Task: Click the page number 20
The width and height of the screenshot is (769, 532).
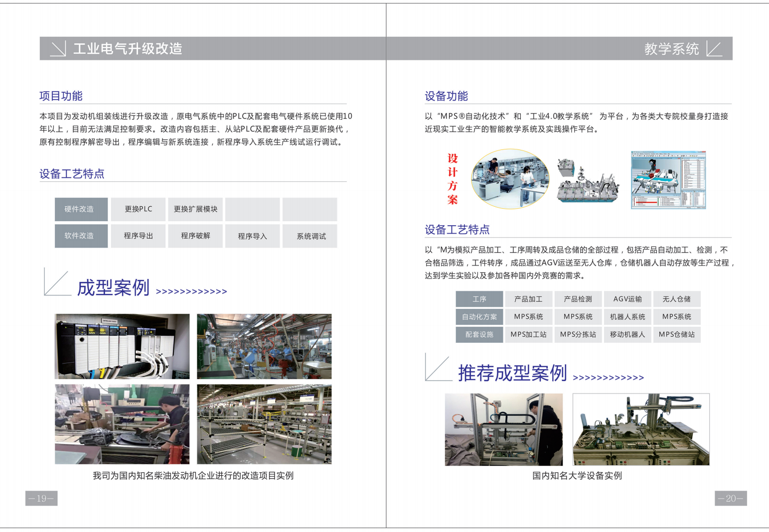Action: [x=731, y=498]
